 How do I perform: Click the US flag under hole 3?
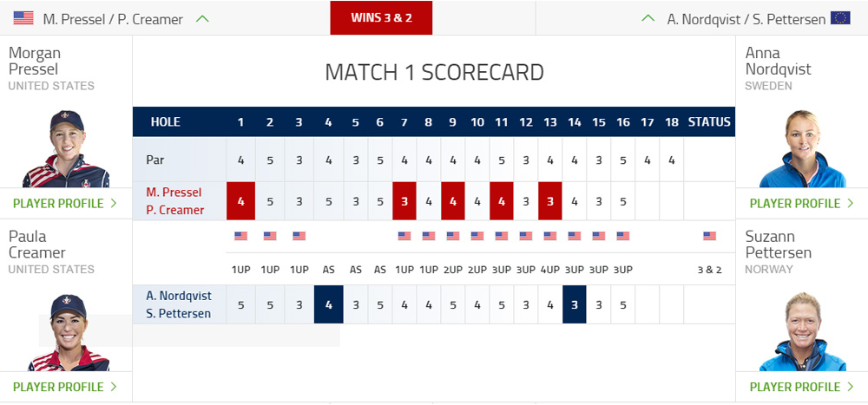pyautogui.click(x=299, y=236)
